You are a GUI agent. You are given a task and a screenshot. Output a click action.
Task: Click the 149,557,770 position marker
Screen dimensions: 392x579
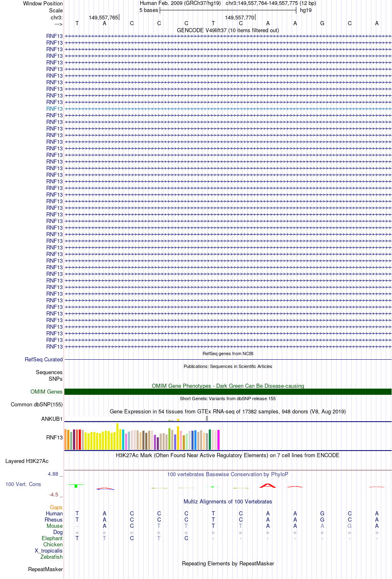(239, 17)
